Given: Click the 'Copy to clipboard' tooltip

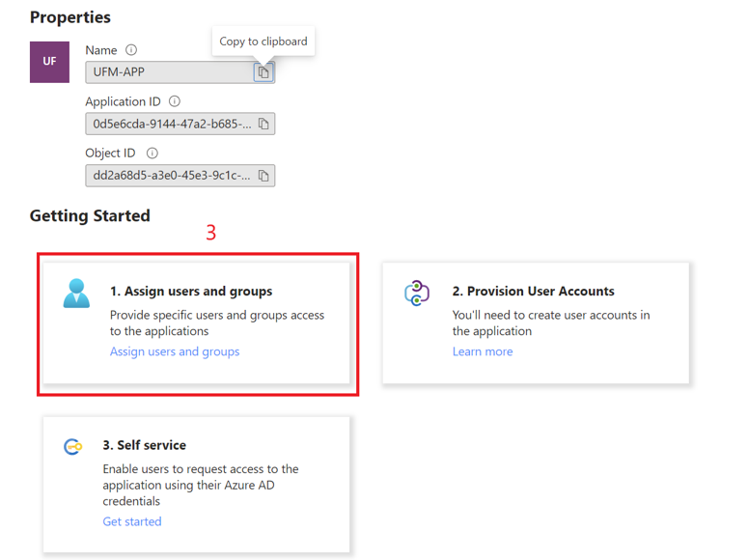Looking at the screenshot, I should click(x=263, y=42).
